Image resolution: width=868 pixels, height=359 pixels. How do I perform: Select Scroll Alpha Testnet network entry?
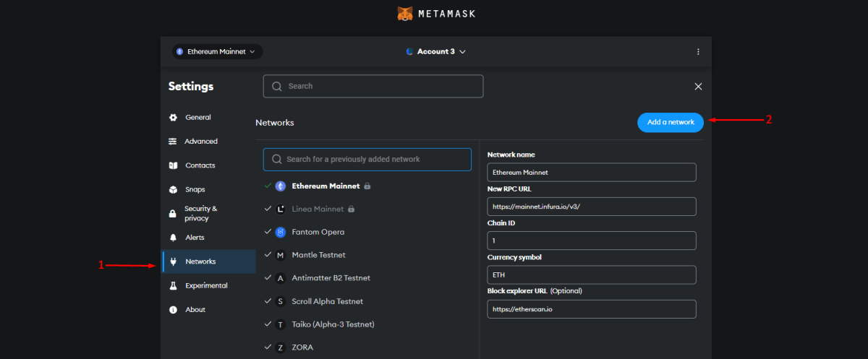coord(327,301)
